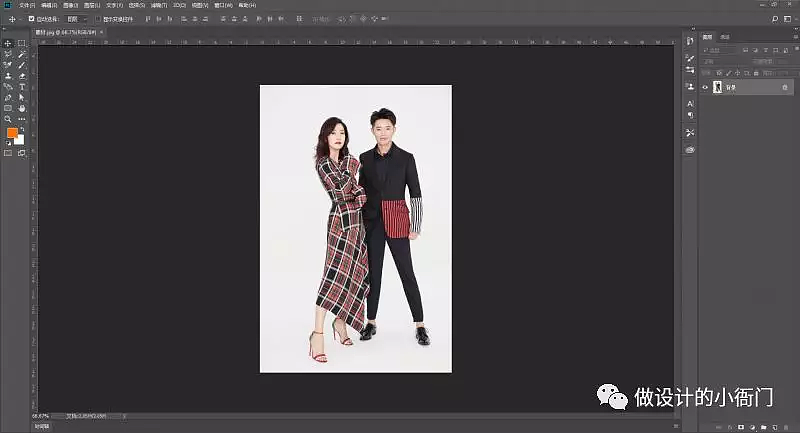The width and height of the screenshot is (800, 433).
Task: Select the Hand tool
Action: pyautogui.click(x=21, y=108)
